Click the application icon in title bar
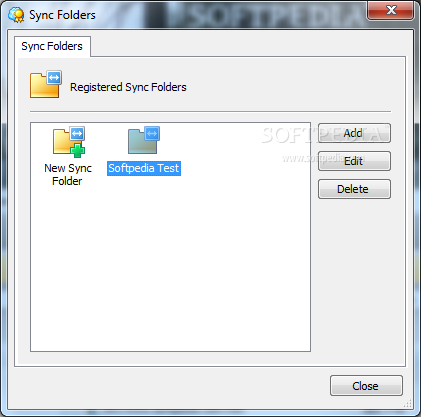The height and width of the screenshot is (417, 421). pyautogui.click(x=16, y=15)
